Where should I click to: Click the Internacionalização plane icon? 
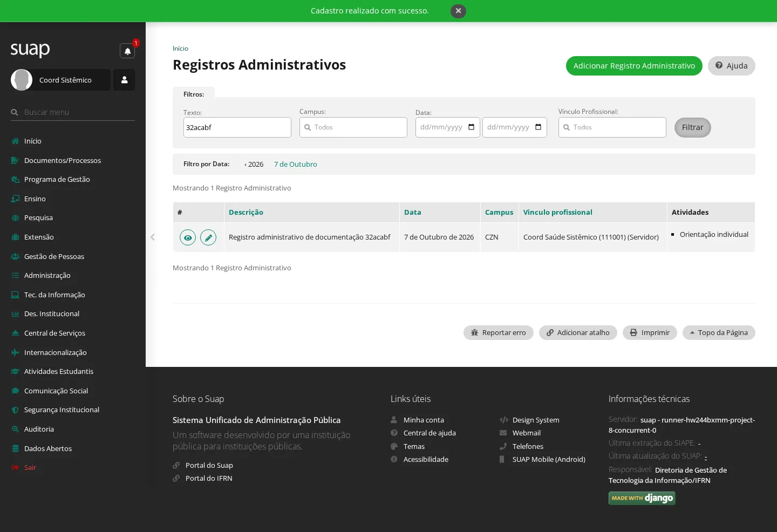(15, 352)
